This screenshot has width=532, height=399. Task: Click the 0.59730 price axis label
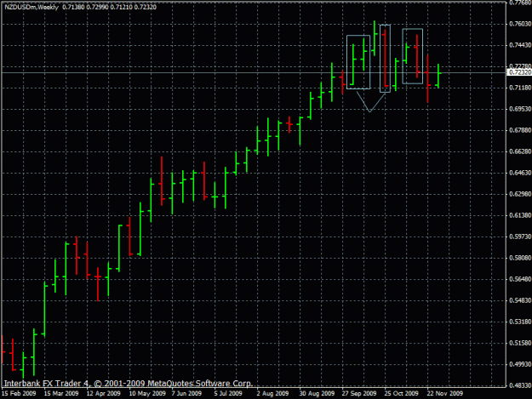(520, 237)
